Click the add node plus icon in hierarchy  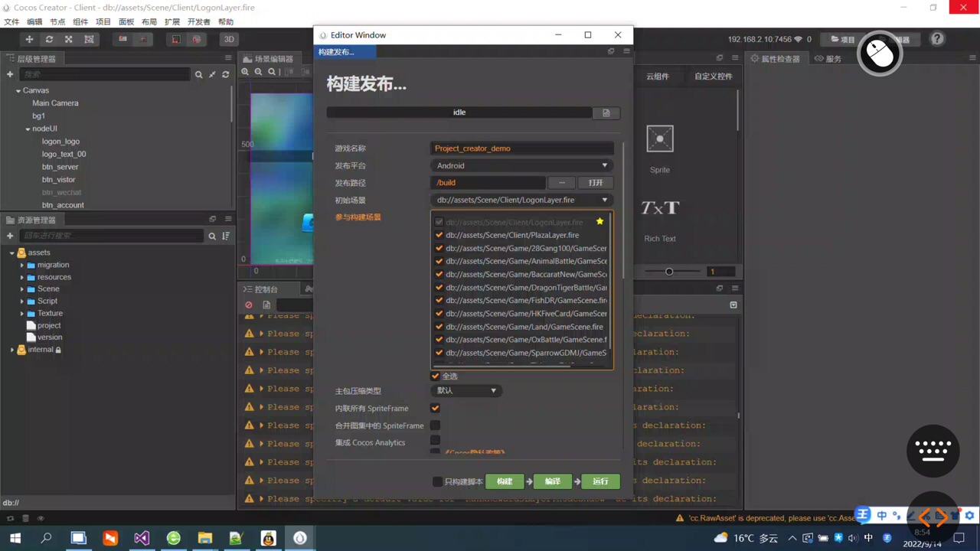point(10,74)
